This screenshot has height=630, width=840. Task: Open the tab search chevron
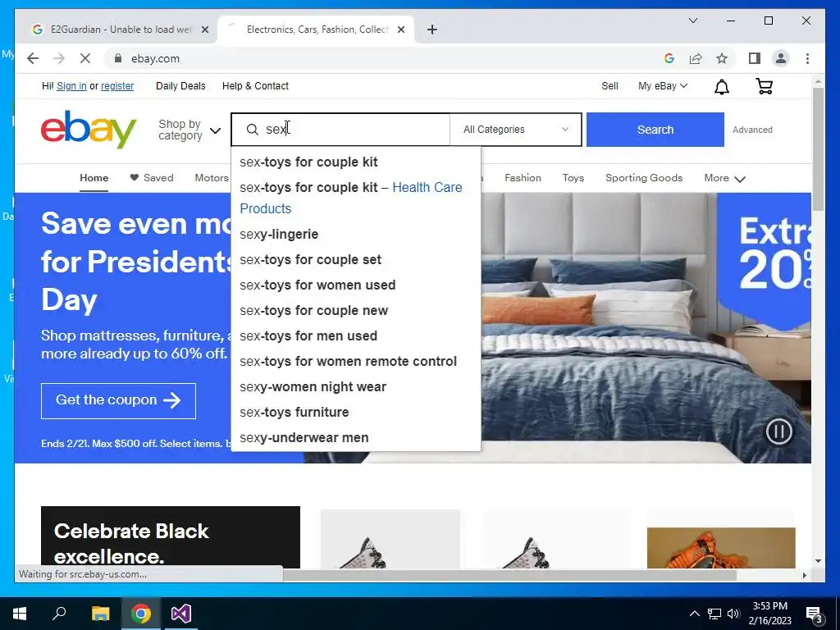[x=692, y=21]
